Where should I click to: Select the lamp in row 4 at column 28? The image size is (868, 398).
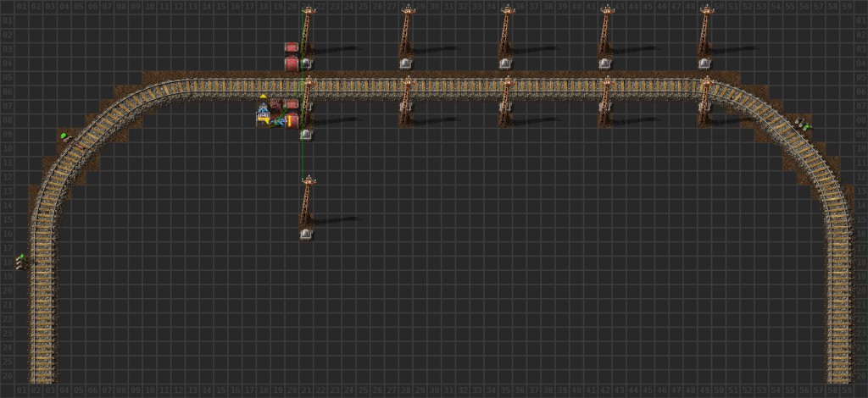406,64
